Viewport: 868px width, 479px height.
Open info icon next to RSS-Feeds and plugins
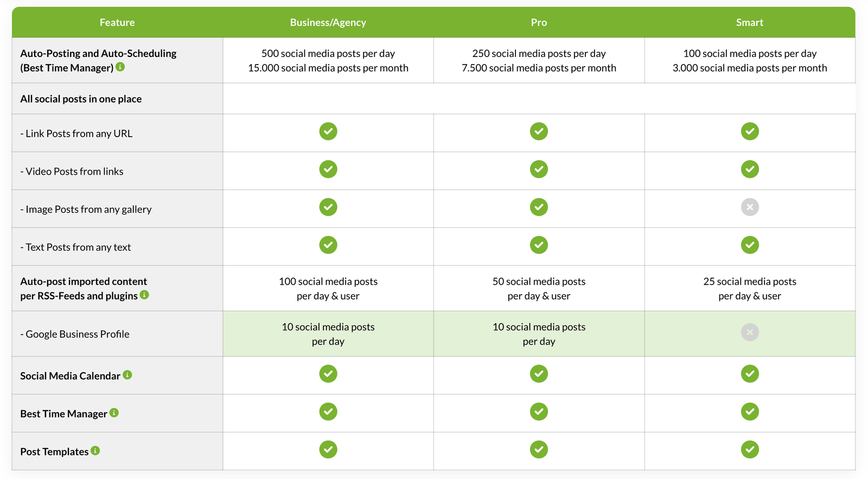[144, 295]
